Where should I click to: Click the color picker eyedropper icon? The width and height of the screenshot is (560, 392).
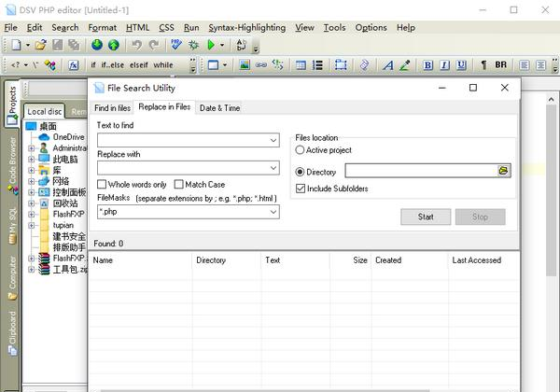click(405, 65)
